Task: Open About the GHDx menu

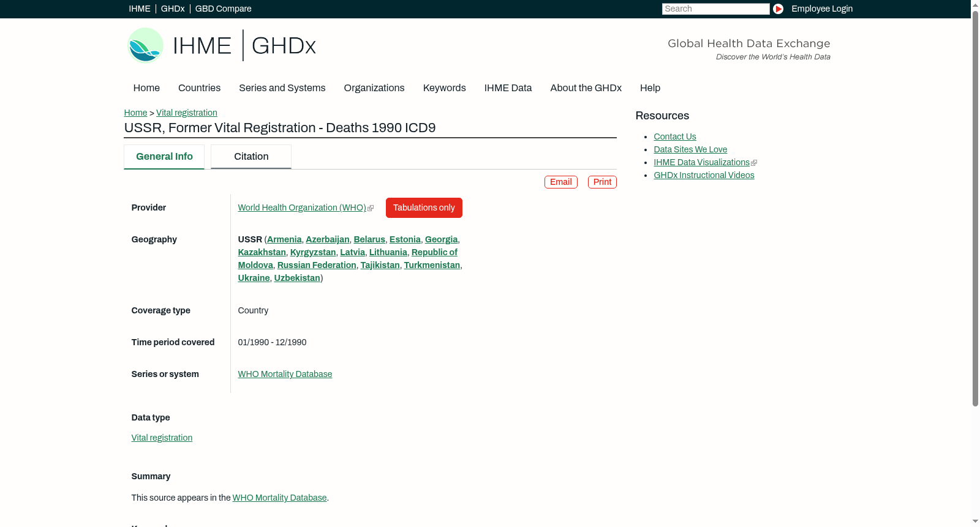Action: click(586, 88)
